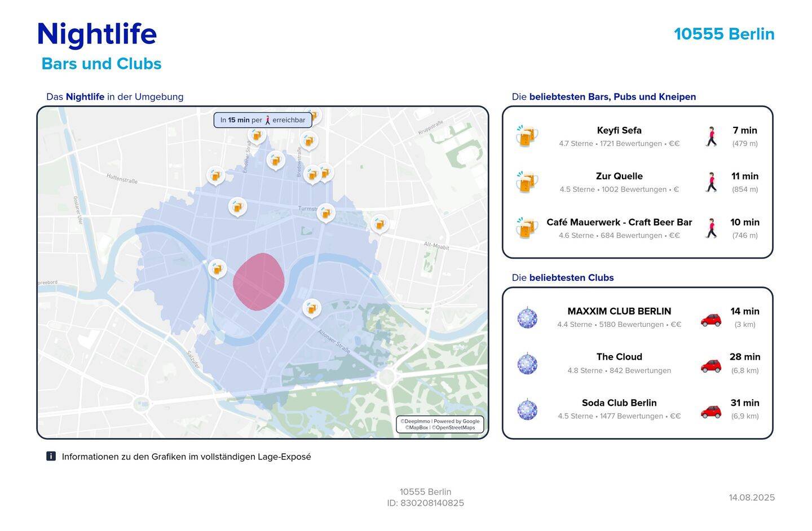Click the '10555 Berlin' heading at top right
Screen dimensions: 812x531
coord(724,34)
